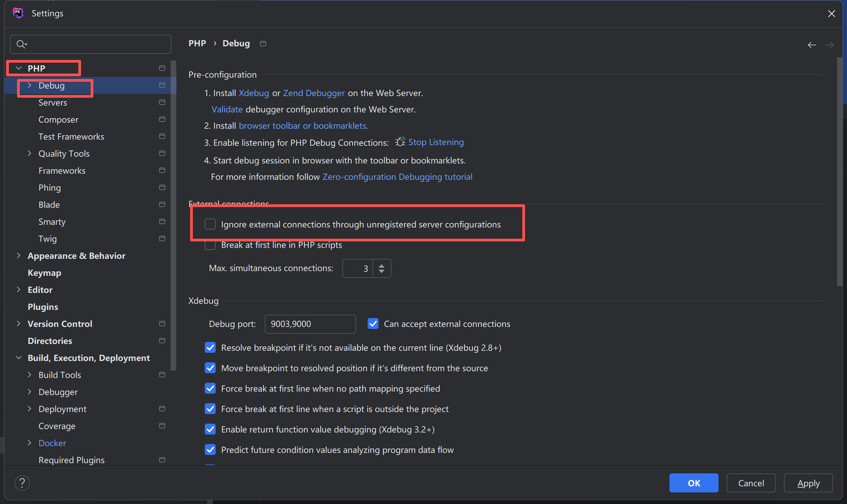Open the help question mark icon
Viewport: 847px width, 504px height.
pos(22,483)
